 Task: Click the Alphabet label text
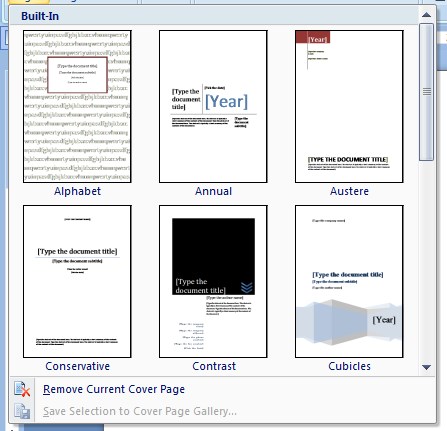point(77,191)
